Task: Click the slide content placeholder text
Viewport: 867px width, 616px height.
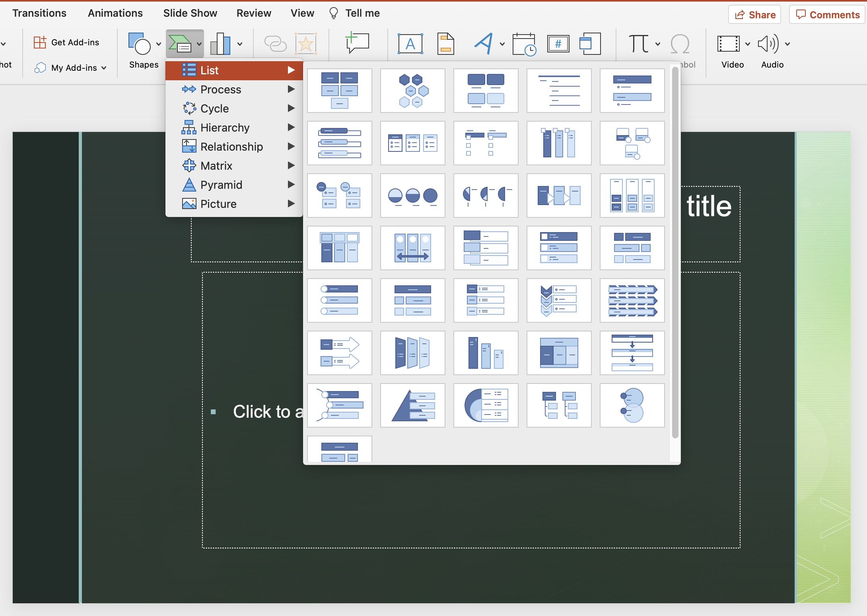Action: [x=268, y=412]
